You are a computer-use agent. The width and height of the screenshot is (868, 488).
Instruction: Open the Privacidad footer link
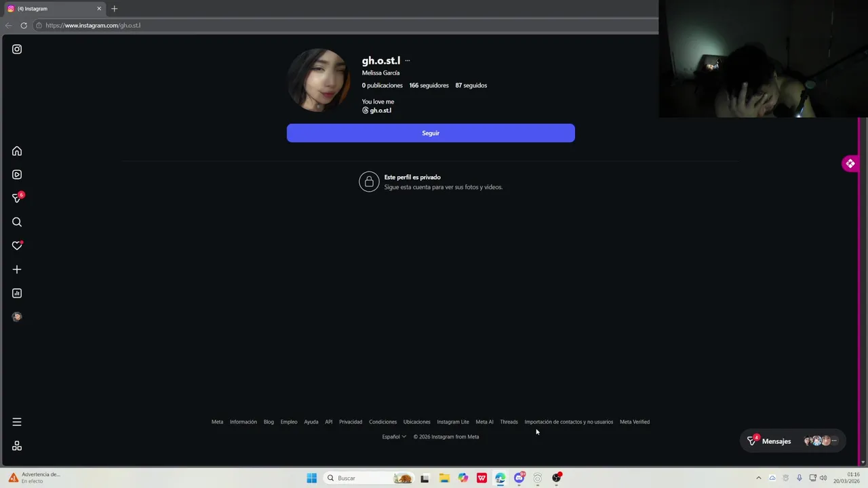coord(351,422)
